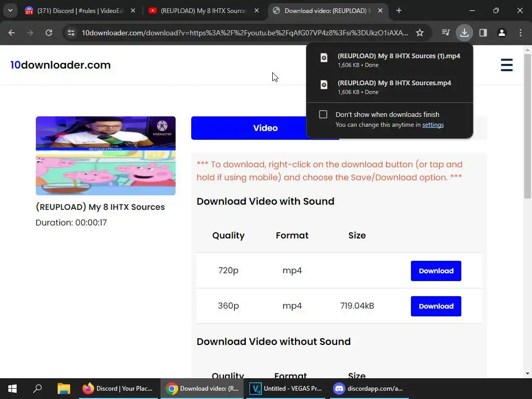Download the 360p mp4 video
532x399 pixels.
[436, 306]
